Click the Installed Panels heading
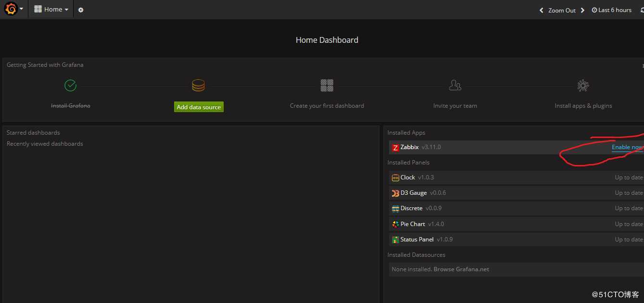 point(408,163)
